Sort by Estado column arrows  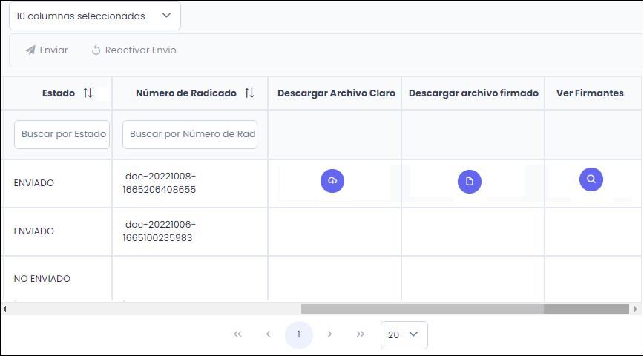point(88,93)
